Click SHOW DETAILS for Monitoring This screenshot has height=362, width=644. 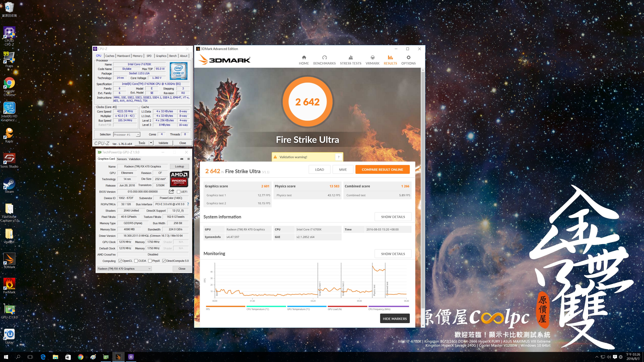(393, 254)
